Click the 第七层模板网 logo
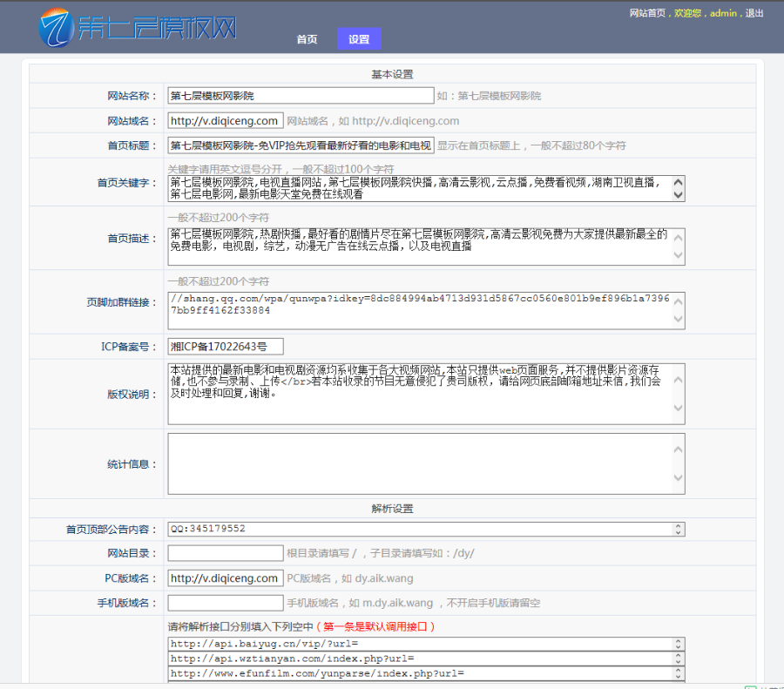This screenshot has height=689, width=784. click(x=138, y=28)
